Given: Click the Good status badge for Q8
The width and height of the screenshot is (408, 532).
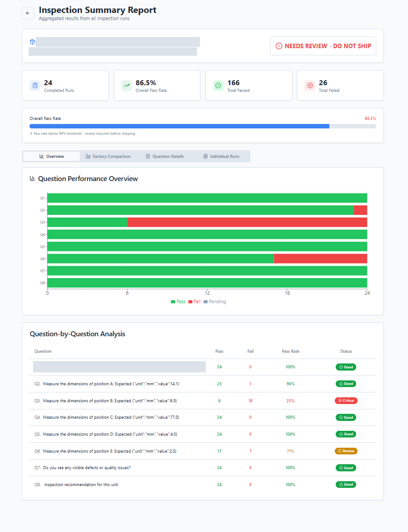Looking at the screenshot, I should pyautogui.click(x=346, y=484).
